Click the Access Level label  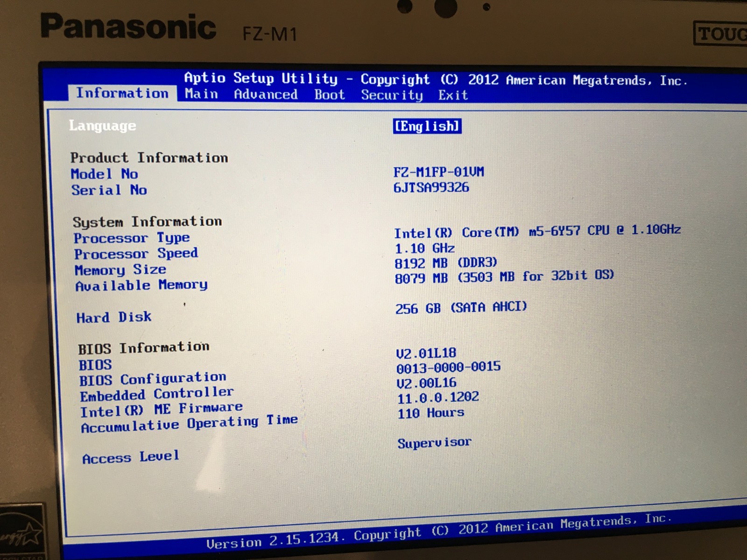pos(131,457)
